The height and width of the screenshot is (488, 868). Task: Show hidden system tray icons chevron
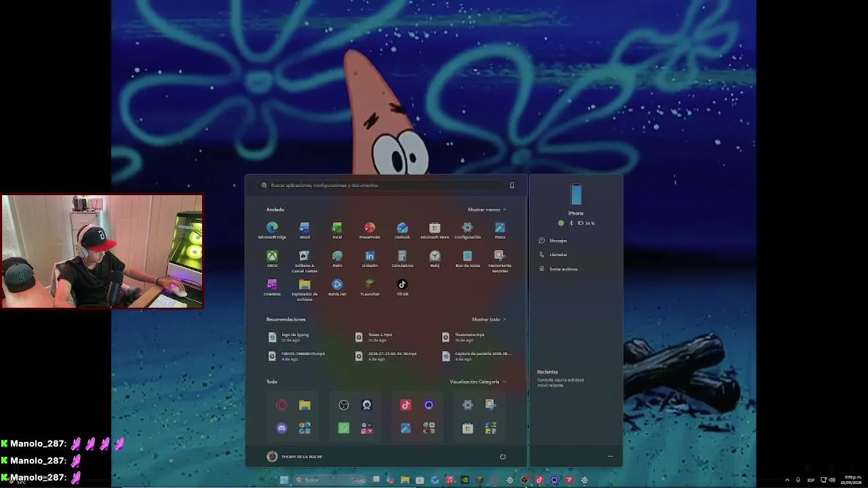click(x=787, y=480)
